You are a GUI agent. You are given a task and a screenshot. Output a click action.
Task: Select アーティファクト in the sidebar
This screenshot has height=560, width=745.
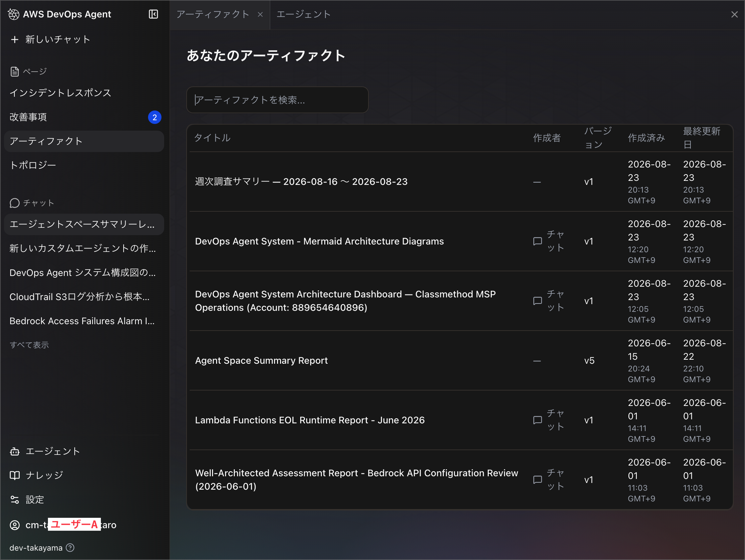click(x=84, y=141)
